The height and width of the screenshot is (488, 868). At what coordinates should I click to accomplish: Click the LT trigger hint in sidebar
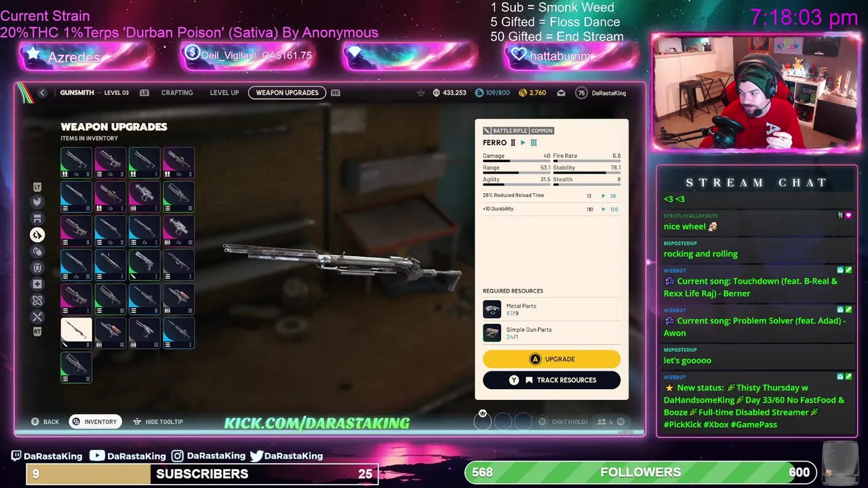(x=37, y=187)
